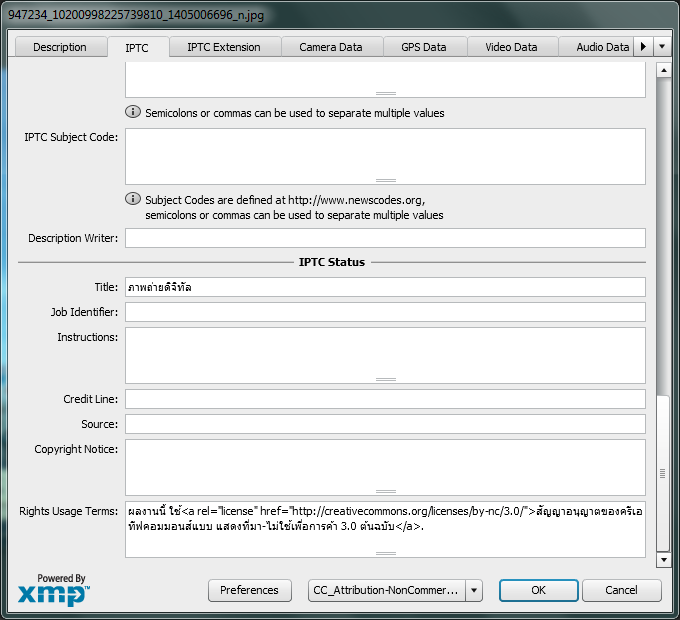Show more tabs with right arrow
Screen dimensions: 680x620
point(644,46)
